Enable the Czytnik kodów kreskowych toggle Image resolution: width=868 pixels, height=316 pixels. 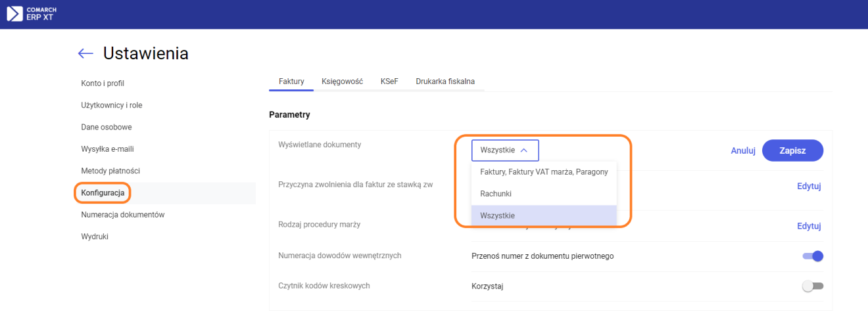pyautogui.click(x=813, y=286)
